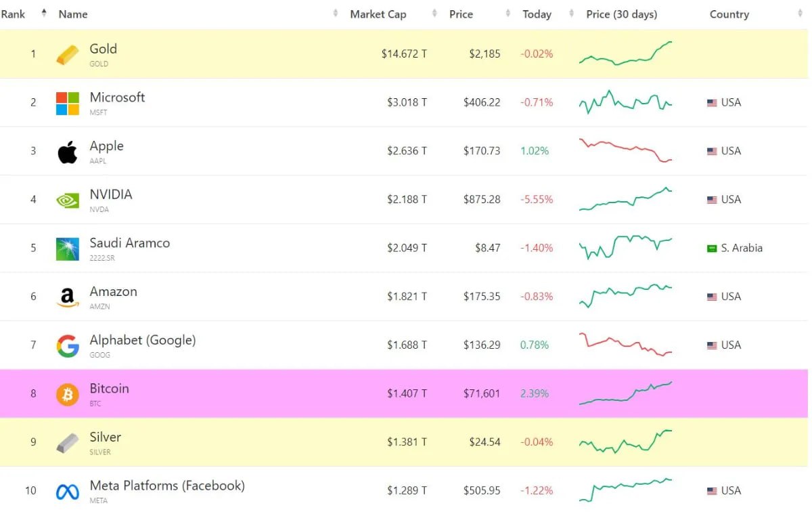Click the Meta Platforms logo

click(x=67, y=492)
